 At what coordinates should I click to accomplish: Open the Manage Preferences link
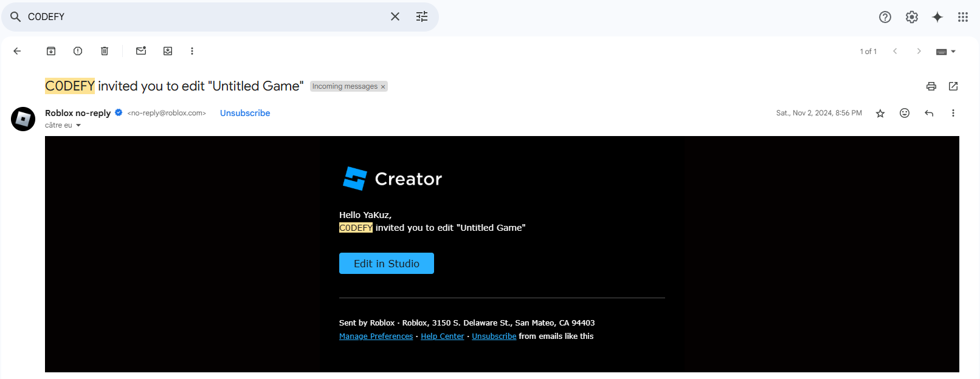(x=376, y=336)
